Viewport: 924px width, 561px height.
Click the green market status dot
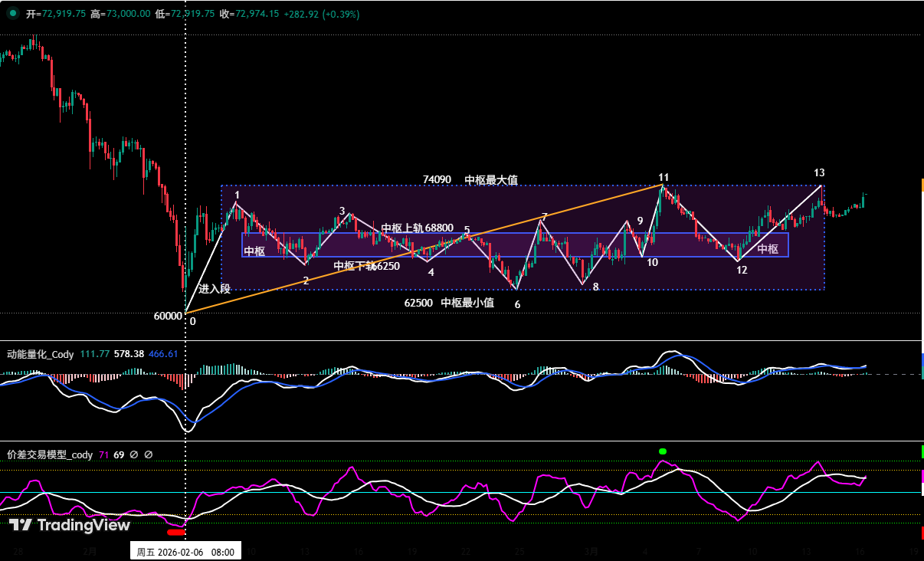pos(13,14)
